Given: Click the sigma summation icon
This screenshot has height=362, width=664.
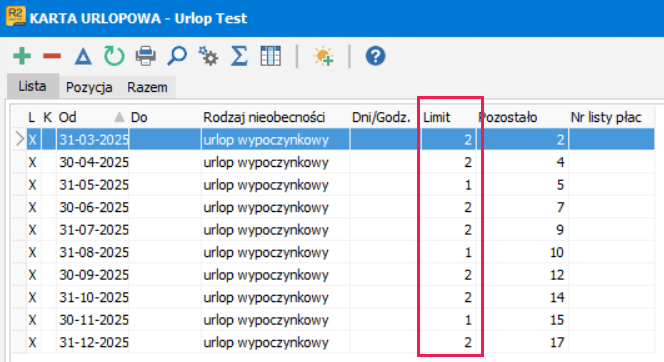Looking at the screenshot, I should 239,56.
